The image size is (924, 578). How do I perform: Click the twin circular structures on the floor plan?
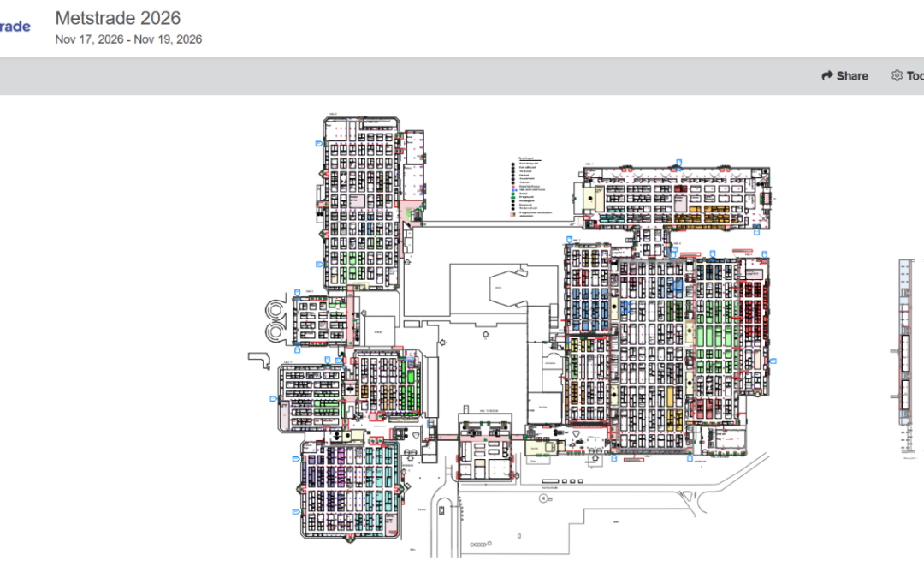coord(275,320)
